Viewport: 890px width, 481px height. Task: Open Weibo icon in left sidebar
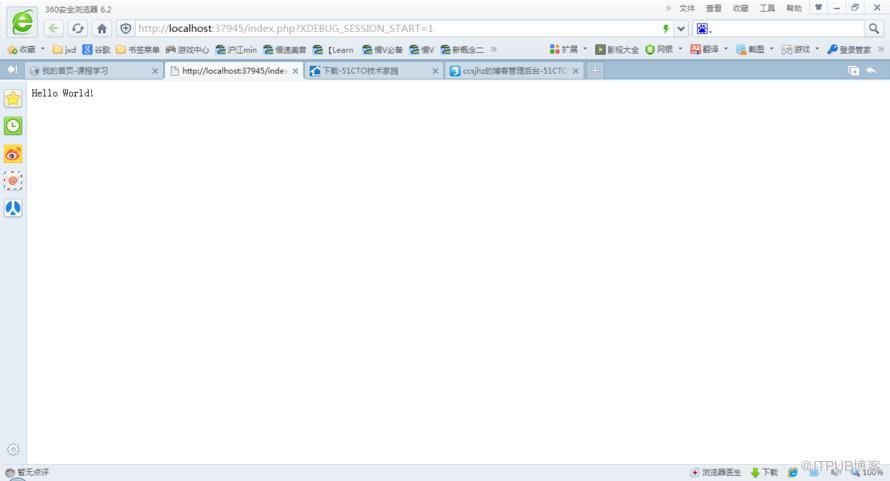point(13,154)
